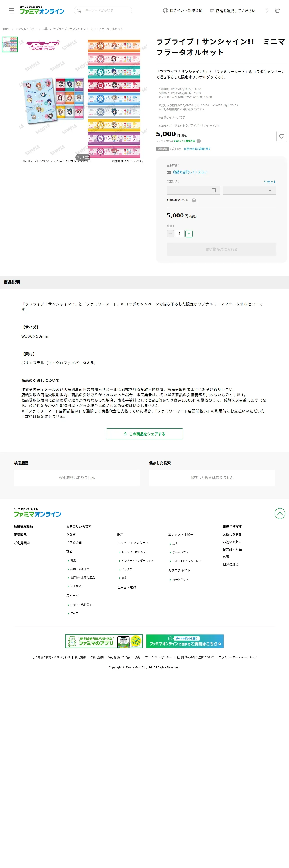Open カタログギフト category
The image size is (289, 868).
179,570
